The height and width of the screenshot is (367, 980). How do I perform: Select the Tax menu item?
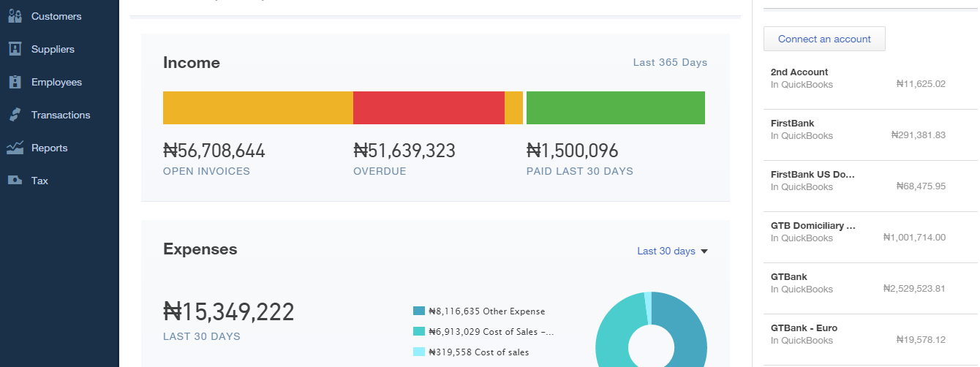coord(39,181)
